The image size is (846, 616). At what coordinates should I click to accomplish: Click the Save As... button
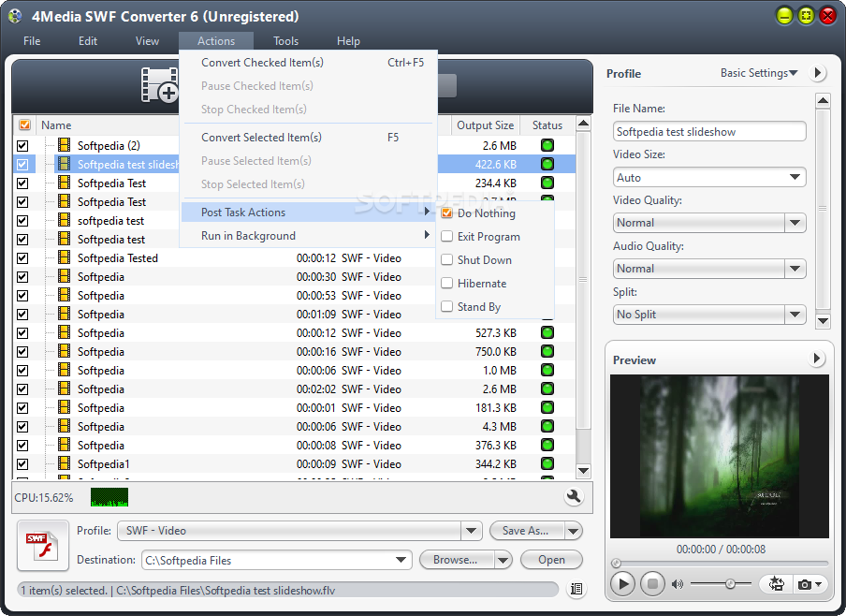click(x=527, y=531)
